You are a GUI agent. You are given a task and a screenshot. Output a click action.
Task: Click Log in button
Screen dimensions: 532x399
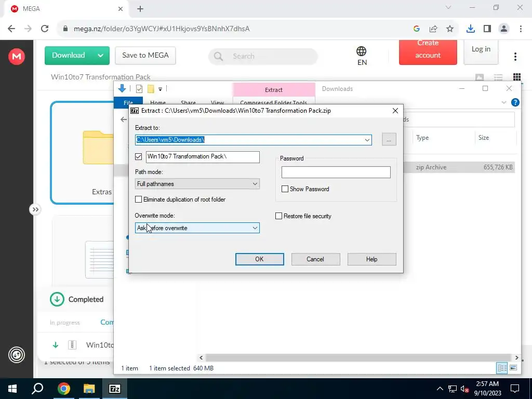pyautogui.click(x=481, y=51)
